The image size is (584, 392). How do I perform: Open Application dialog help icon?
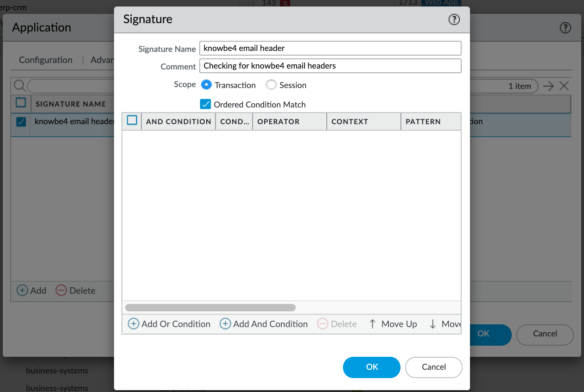point(565,28)
